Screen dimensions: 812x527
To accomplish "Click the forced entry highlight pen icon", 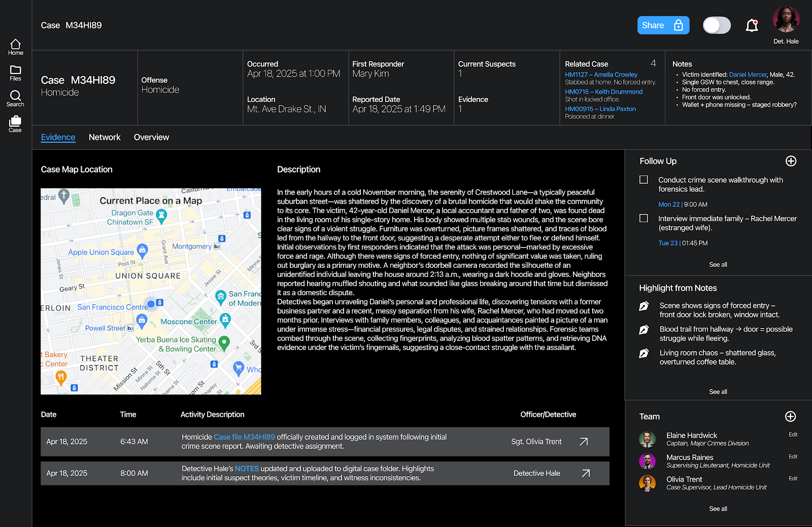I will [x=644, y=306].
